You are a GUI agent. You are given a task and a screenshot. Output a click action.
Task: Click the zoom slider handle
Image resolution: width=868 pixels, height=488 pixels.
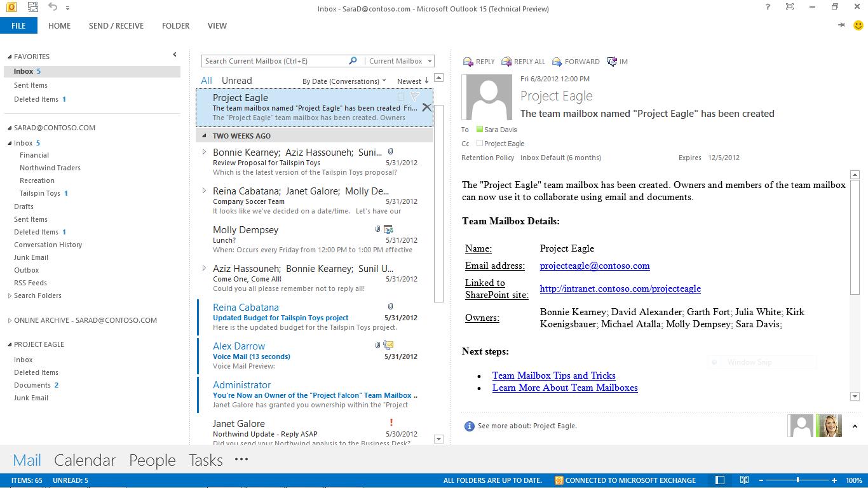tap(798, 480)
